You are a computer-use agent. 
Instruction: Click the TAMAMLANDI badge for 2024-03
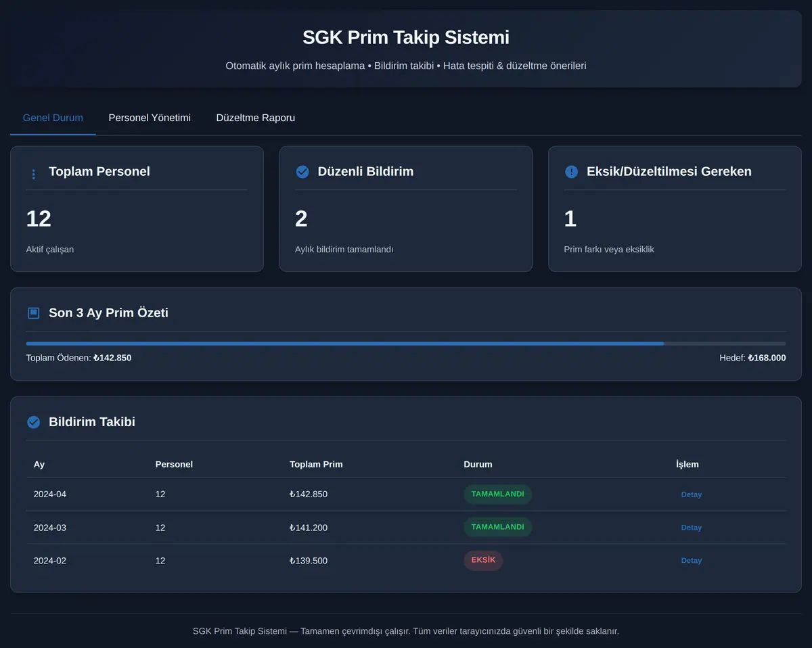click(497, 528)
